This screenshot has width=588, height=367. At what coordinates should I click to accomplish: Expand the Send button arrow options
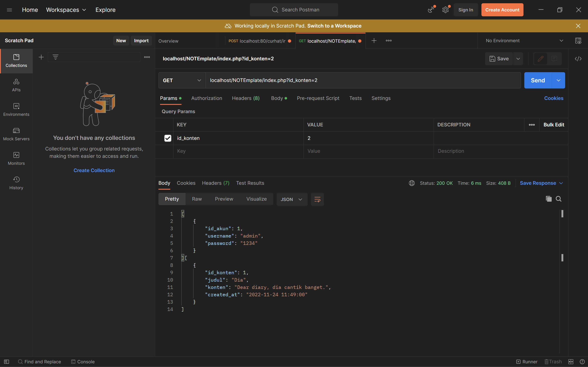click(x=558, y=80)
